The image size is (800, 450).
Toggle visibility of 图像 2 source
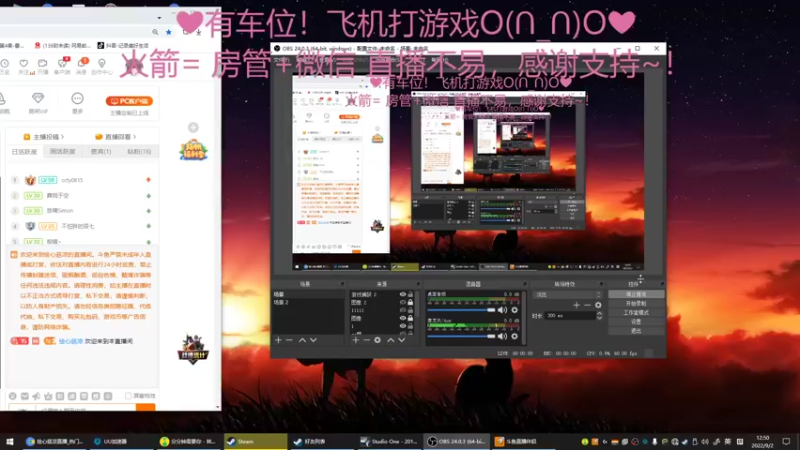403,302
